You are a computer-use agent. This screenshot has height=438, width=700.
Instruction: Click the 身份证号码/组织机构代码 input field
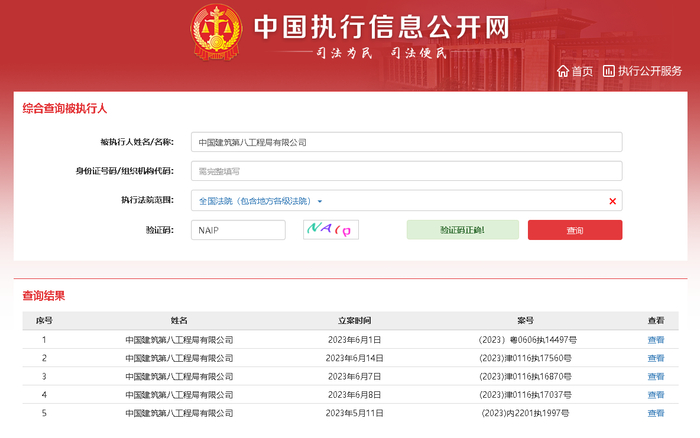[407, 171]
